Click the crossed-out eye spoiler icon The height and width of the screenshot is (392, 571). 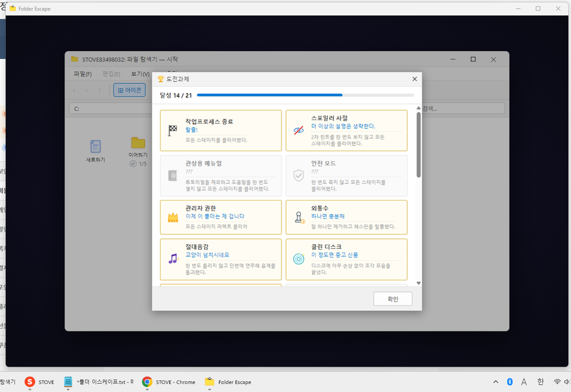point(299,130)
